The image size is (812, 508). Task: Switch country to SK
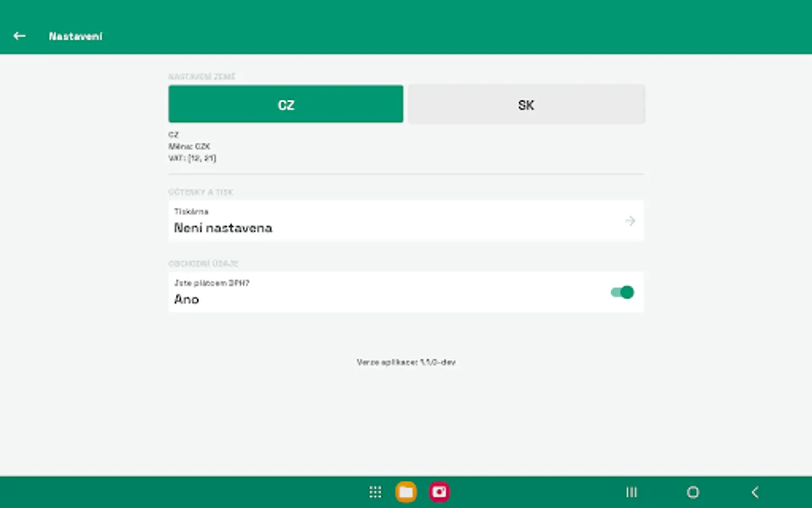pos(527,104)
